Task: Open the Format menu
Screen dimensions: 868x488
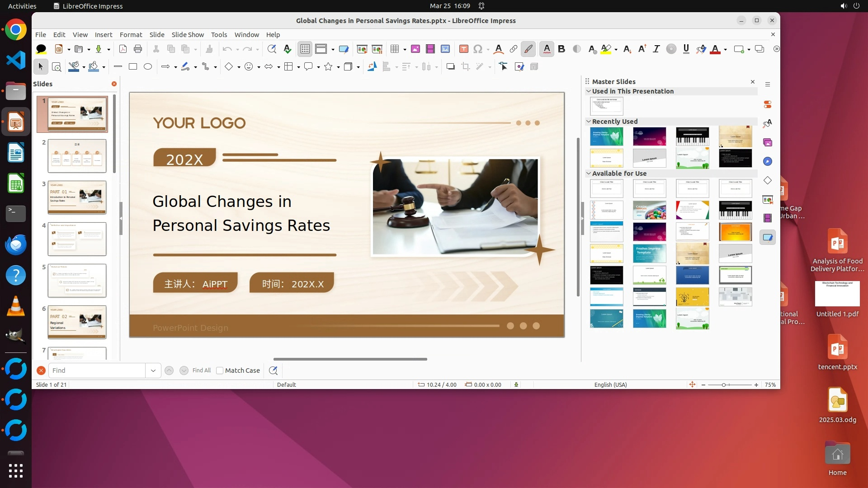Action: point(131,35)
